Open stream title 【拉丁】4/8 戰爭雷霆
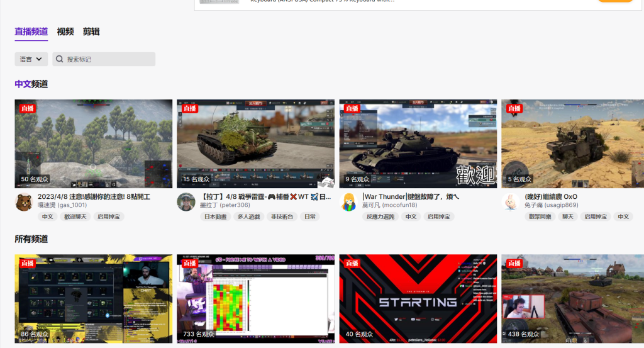644x348 pixels. tap(265, 197)
